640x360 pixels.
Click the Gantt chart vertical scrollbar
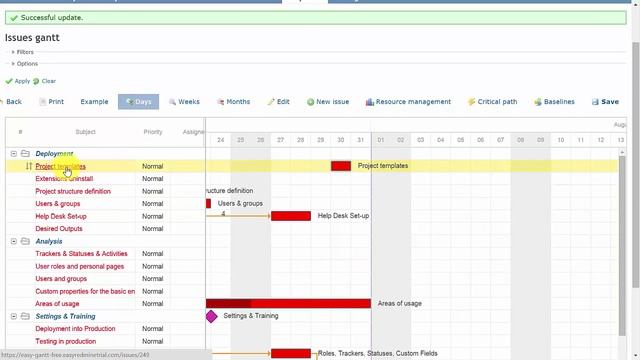(622, 245)
